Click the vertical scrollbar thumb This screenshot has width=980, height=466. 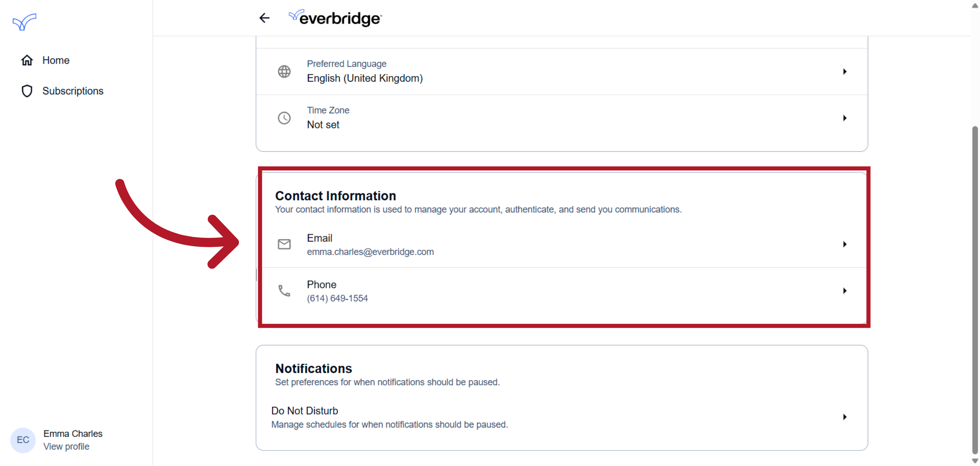[975, 290]
